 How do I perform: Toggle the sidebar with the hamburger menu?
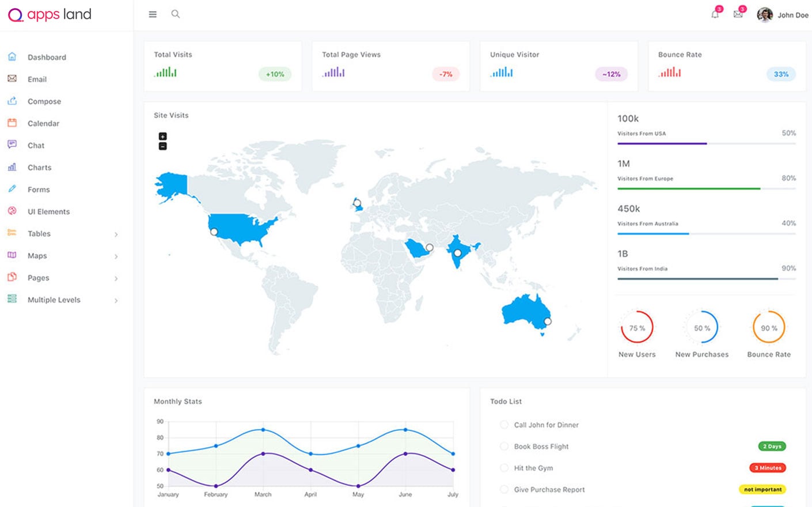coord(152,14)
